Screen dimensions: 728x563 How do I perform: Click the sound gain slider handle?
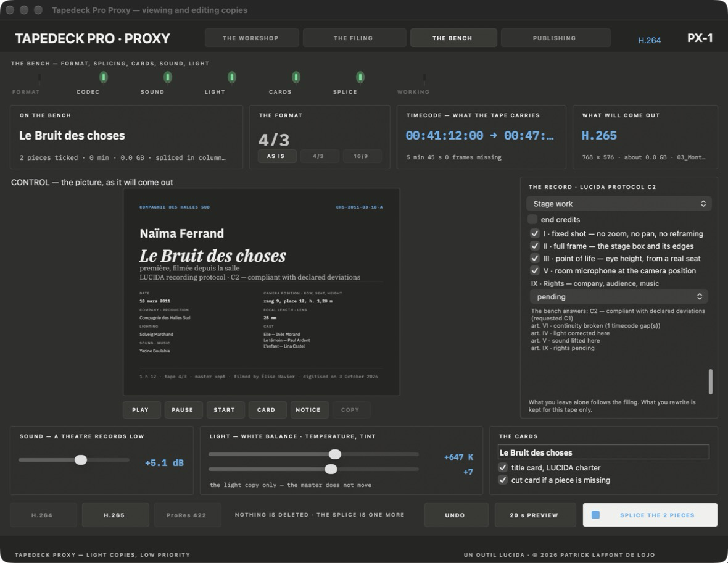81,460
